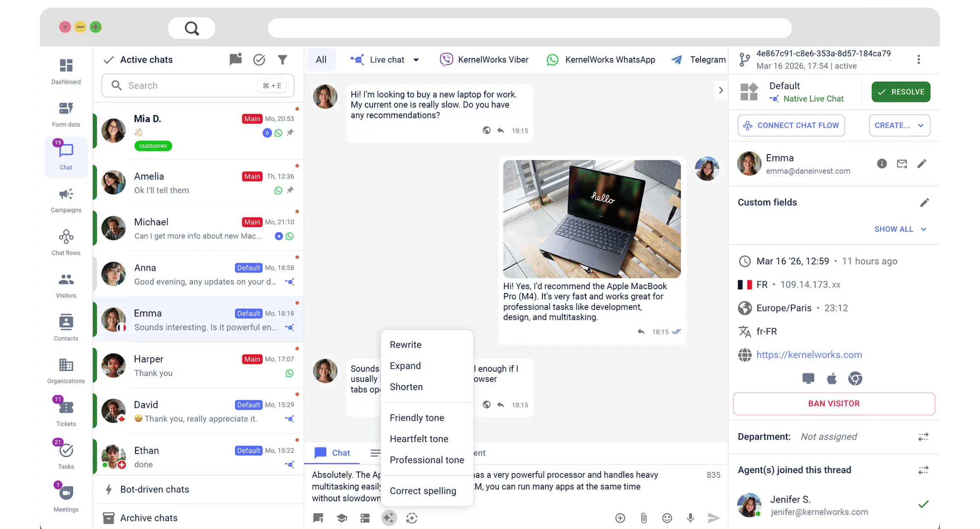Click CONNECT CHAT FLOW button
980x529 pixels.
[791, 125]
